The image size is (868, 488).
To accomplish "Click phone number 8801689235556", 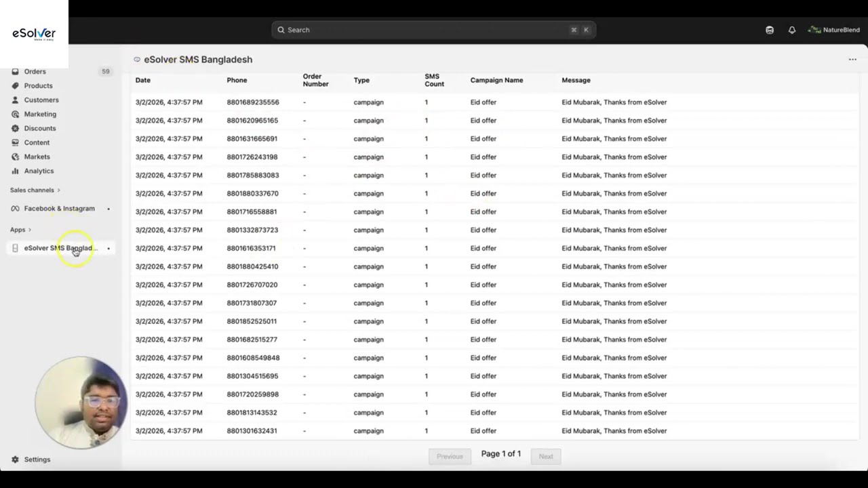I will coord(253,102).
